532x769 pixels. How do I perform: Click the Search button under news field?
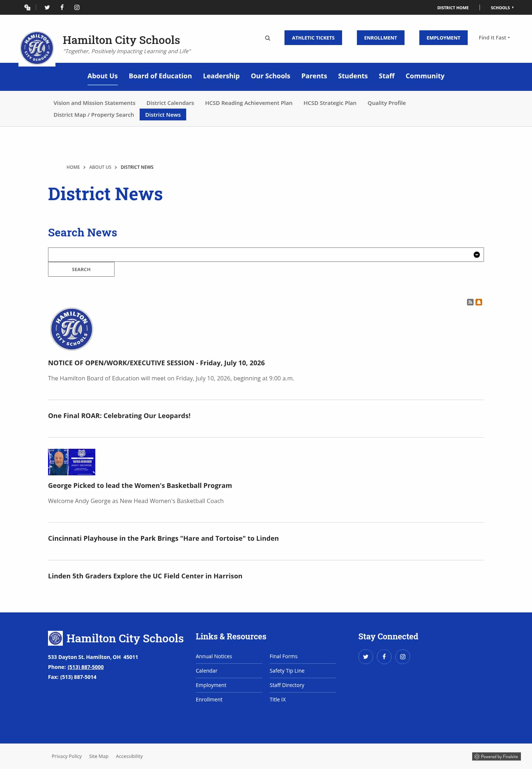coord(81,269)
